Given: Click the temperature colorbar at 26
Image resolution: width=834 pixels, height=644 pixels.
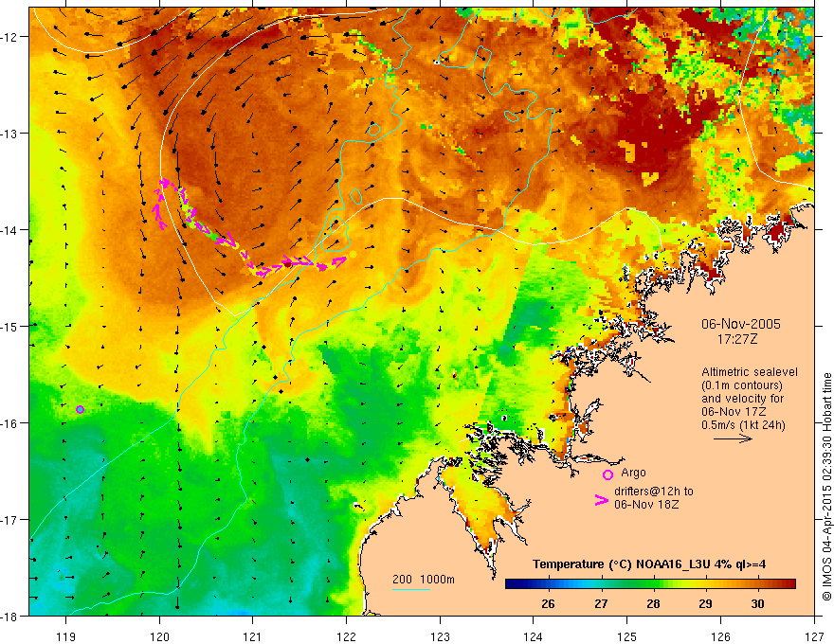Looking at the screenshot, I should (x=548, y=584).
